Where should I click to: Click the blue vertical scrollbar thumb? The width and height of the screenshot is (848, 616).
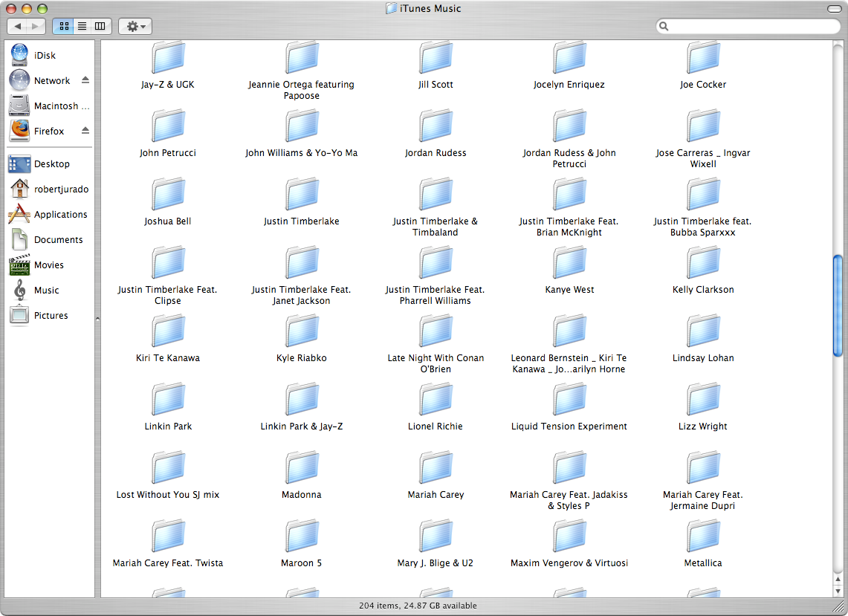click(838, 305)
